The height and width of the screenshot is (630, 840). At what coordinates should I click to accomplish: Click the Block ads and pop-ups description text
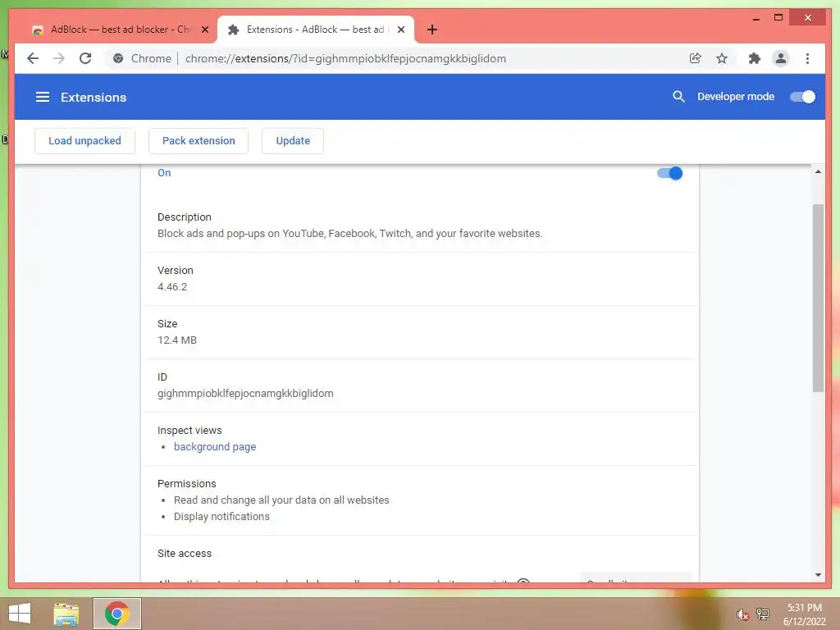pos(349,234)
